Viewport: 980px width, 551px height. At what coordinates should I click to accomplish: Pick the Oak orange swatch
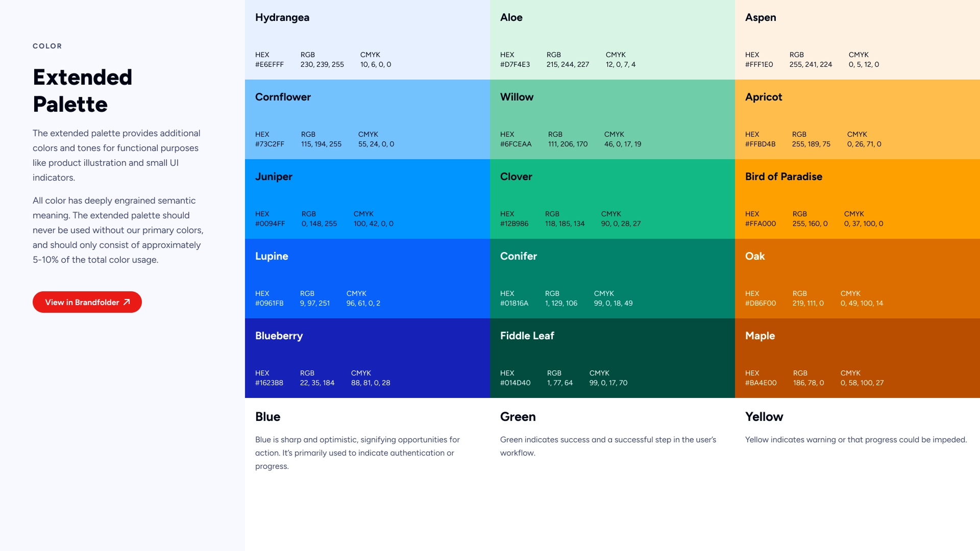857,279
